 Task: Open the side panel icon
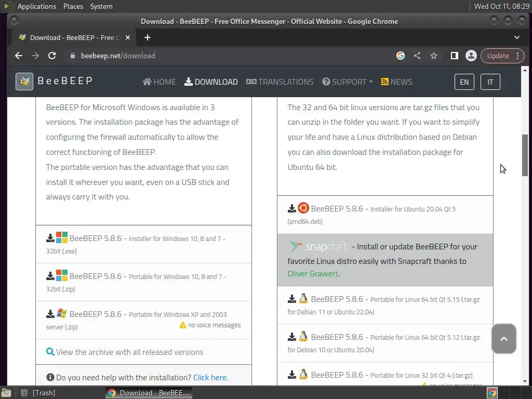coord(454,56)
